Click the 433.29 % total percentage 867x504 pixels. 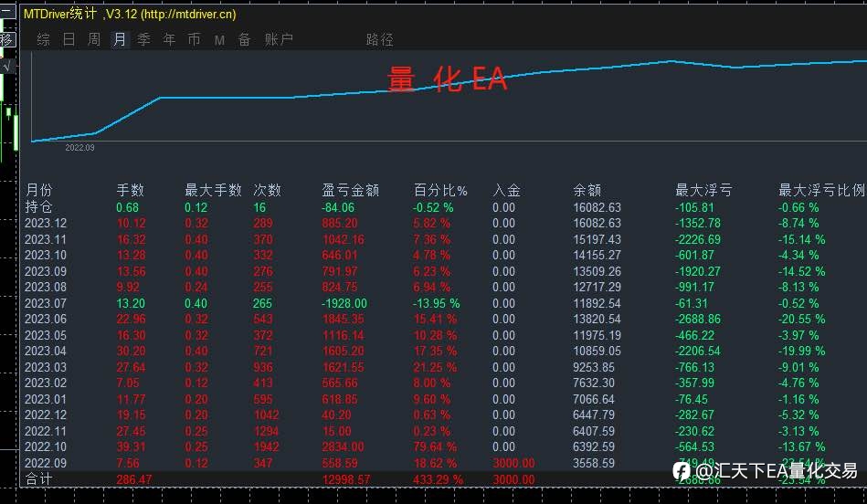click(x=438, y=479)
